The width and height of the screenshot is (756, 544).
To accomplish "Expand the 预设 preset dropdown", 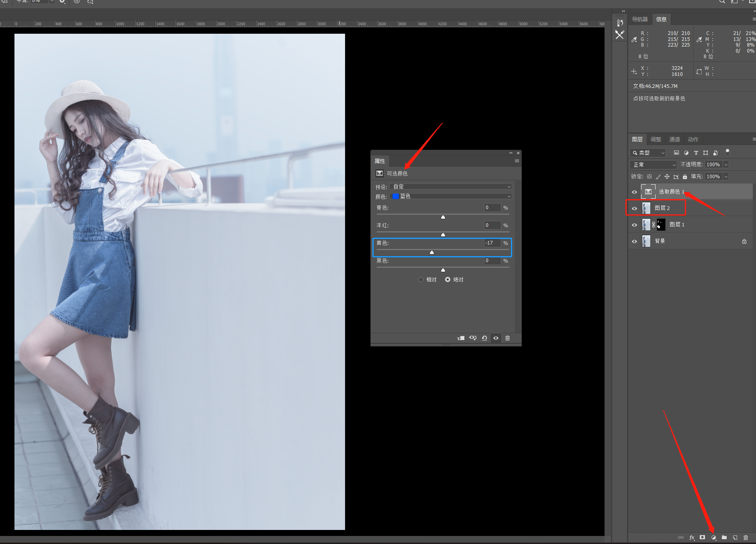I will 451,187.
